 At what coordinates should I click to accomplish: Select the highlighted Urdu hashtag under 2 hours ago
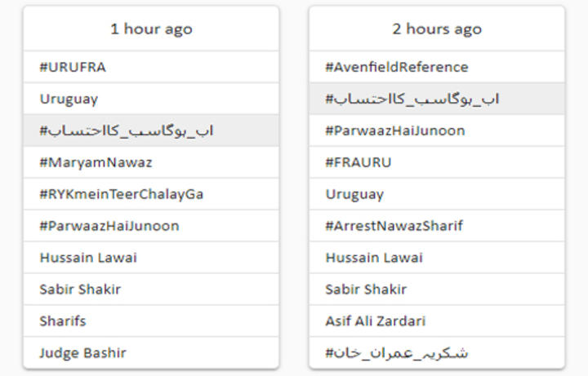(437, 99)
